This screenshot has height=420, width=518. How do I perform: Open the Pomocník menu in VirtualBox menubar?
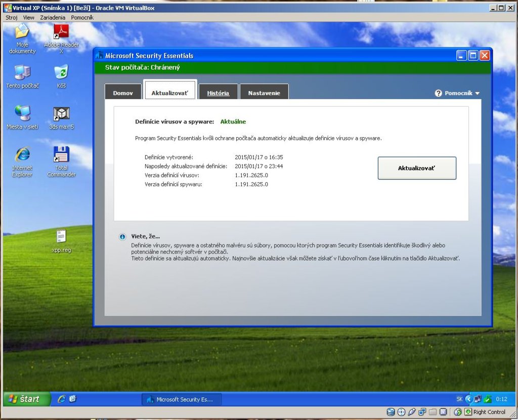82,18
